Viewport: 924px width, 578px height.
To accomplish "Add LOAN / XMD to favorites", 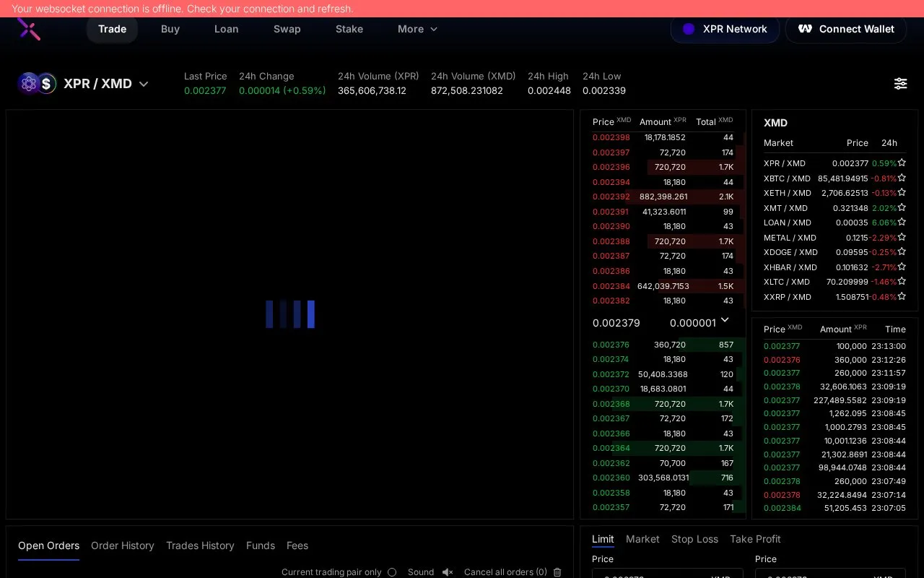I will pos(902,223).
